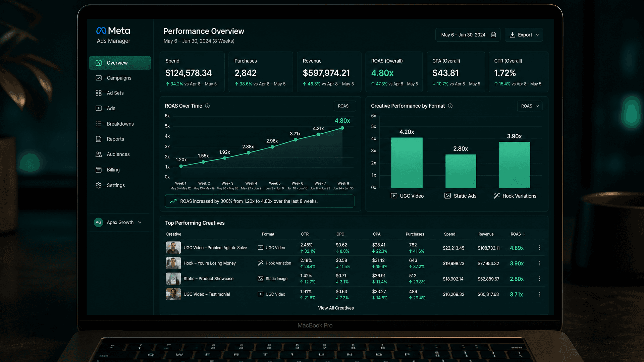Image resolution: width=644 pixels, height=362 pixels.
Task: Click the Revenue $597,974.21 card
Action: (329, 72)
